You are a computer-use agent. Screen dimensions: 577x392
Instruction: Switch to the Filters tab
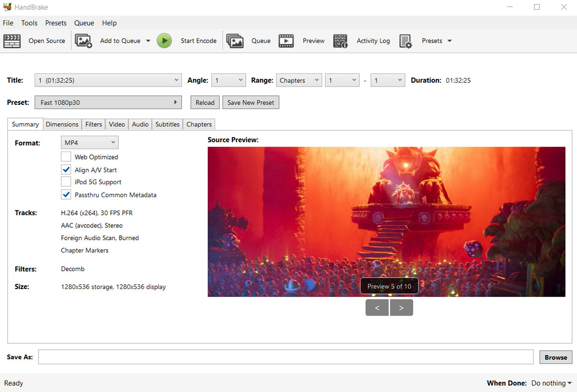tap(94, 124)
